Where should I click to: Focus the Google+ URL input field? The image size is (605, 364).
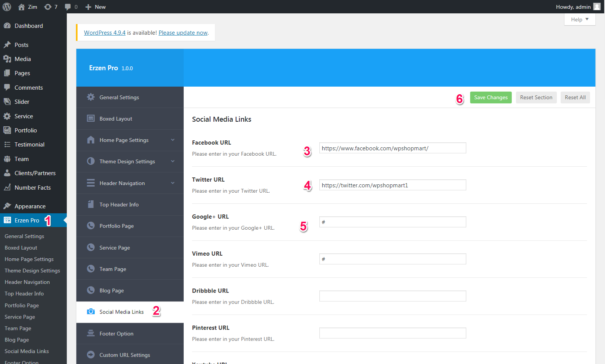click(x=393, y=222)
